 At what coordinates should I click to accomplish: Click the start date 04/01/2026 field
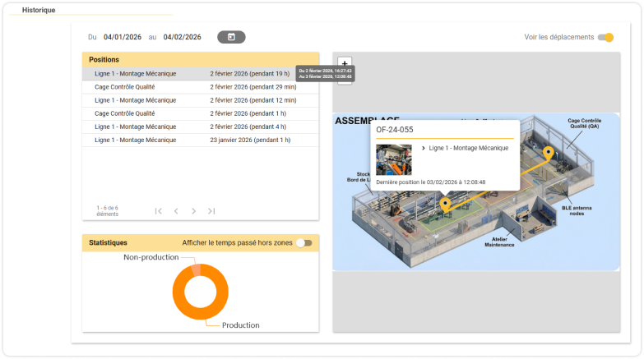123,37
